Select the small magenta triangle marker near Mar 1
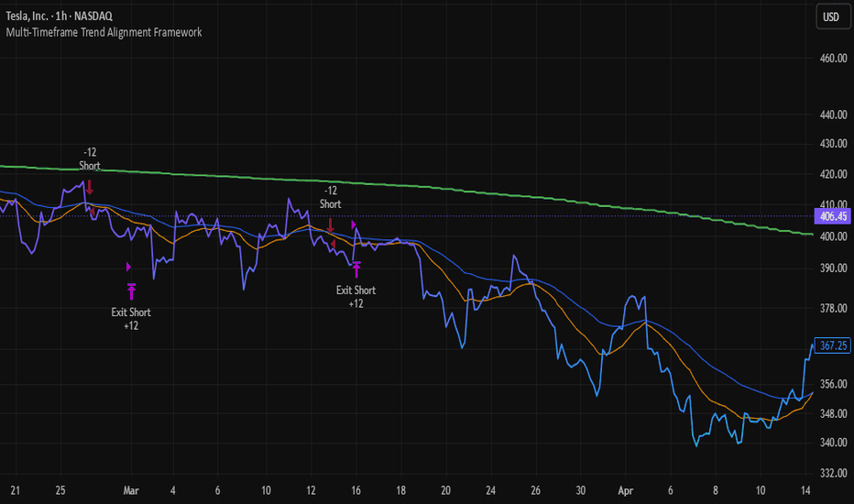This screenshot has width=854, height=504. point(128,267)
